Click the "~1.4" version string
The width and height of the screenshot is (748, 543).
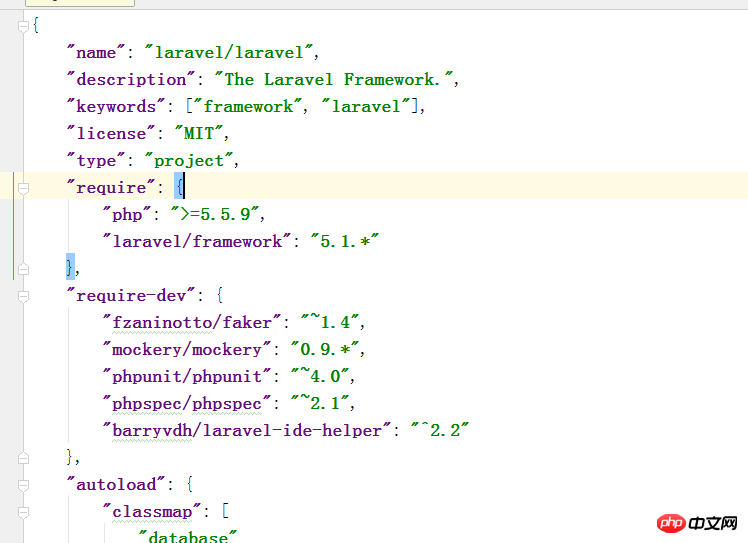click(329, 323)
